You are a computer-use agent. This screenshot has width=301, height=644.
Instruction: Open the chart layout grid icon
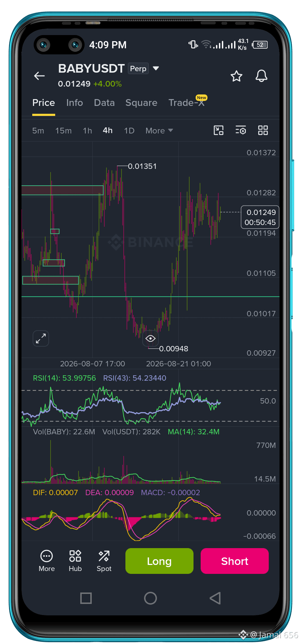pyautogui.click(x=263, y=130)
